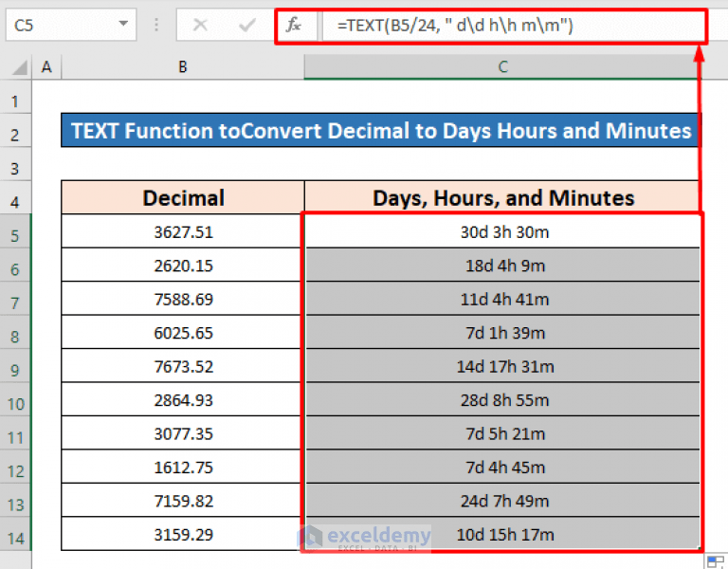Select column C header

[x=502, y=67]
